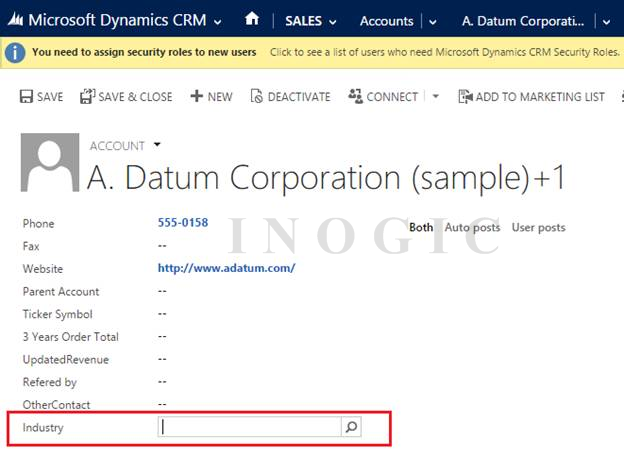Click notification to list users needing security roles

tap(445, 52)
